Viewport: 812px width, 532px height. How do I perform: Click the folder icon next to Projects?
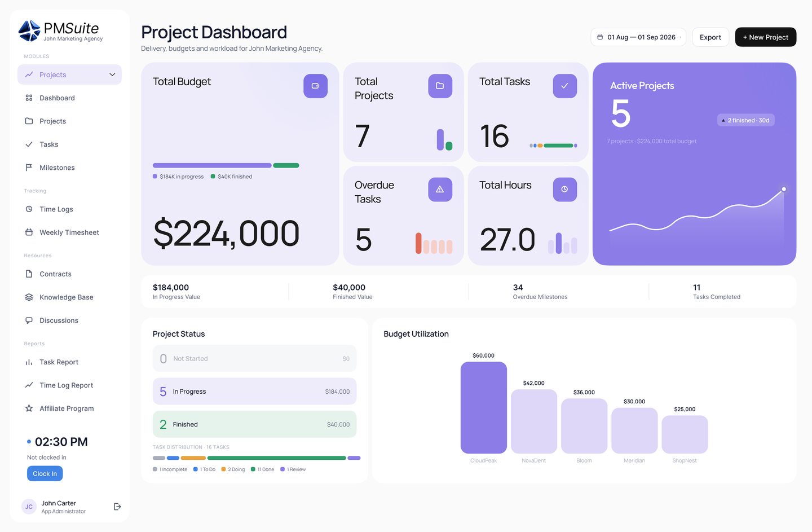(x=29, y=121)
